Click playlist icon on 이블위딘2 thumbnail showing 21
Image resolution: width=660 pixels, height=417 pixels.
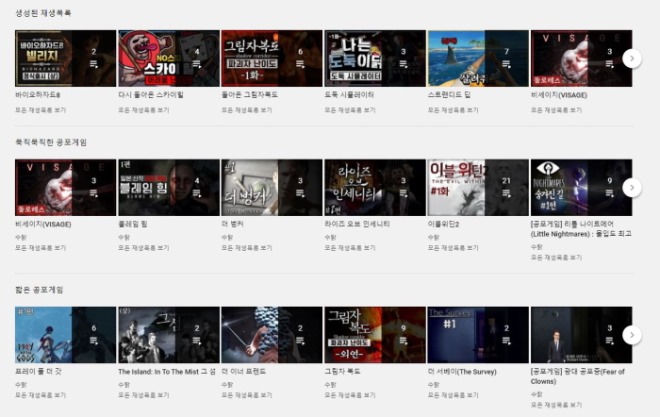506,193
